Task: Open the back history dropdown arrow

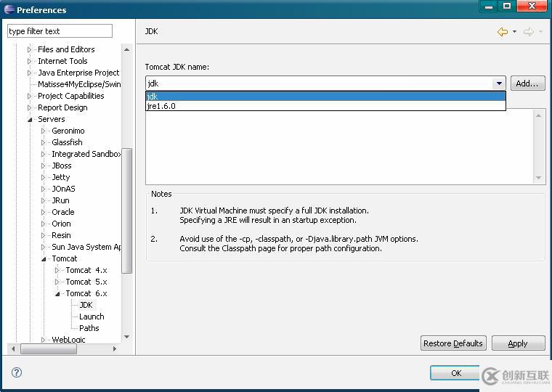Action: (x=515, y=32)
